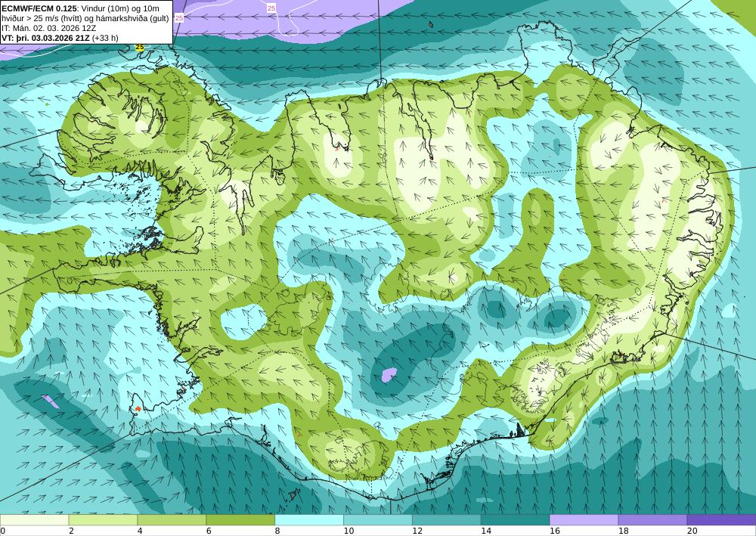Click the scale label '18' under the legend
The image size is (756, 536).
tap(623, 531)
